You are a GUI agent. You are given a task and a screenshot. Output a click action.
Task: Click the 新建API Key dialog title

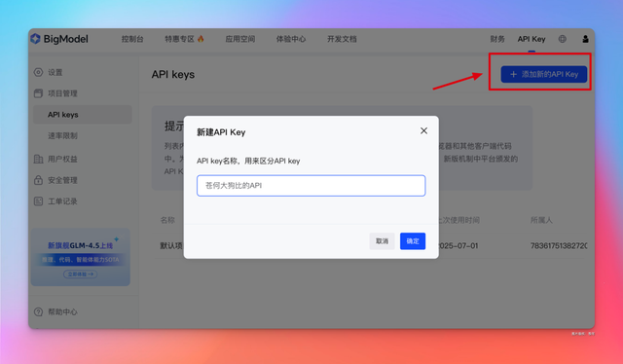click(221, 132)
